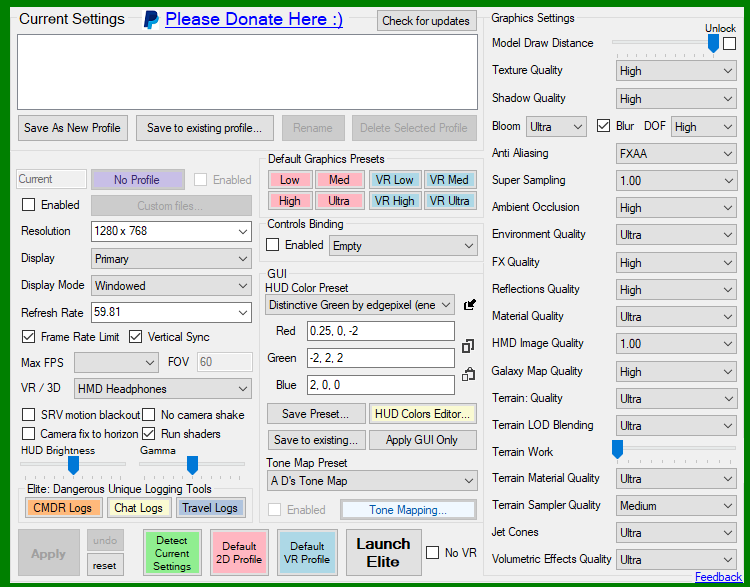Open the Tone Map Preset dropdown
This screenshot has height=587, width=750.
tap(372, 481)
